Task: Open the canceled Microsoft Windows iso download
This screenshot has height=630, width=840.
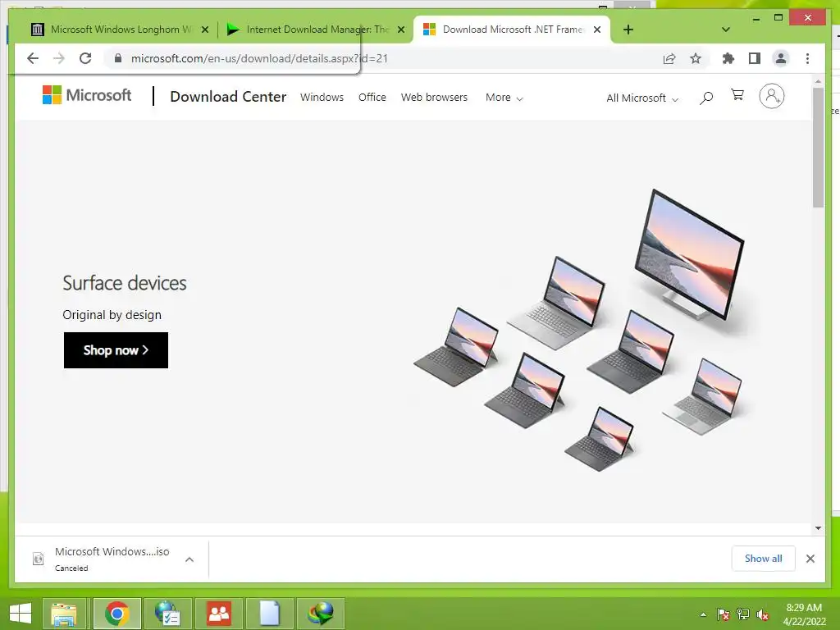Action: click(112, 558)
